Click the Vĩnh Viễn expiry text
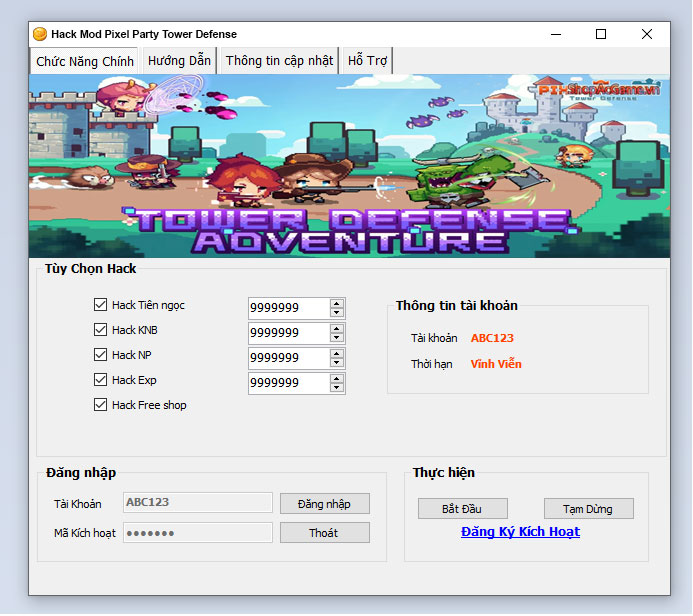 click(496, 364)
